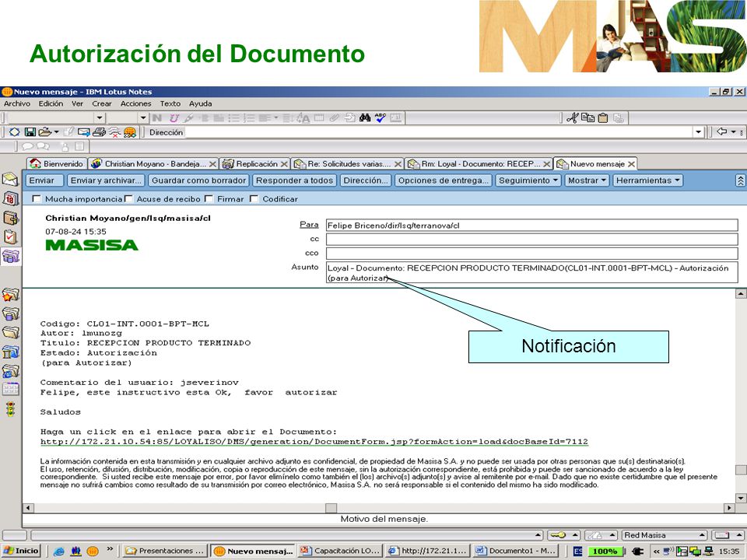Click the vertical scrollbar down arrow in body
This screenshot has width=747, height=560.
tap(740, 498)
